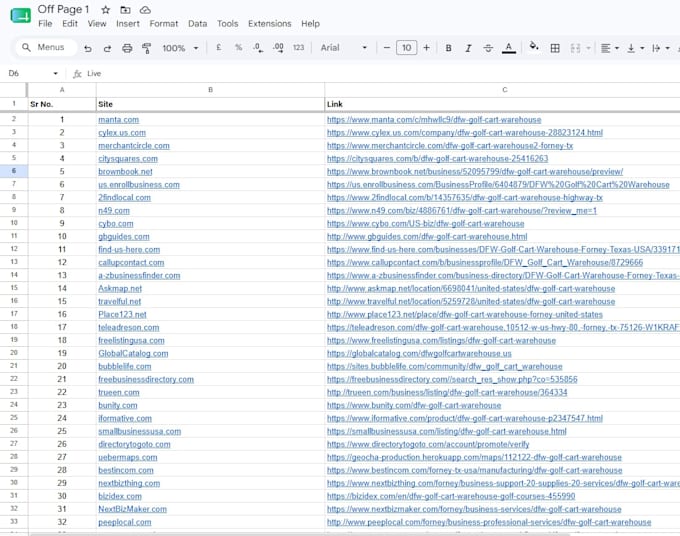Select the 'Sr No.' header cell

pos(62,104)
